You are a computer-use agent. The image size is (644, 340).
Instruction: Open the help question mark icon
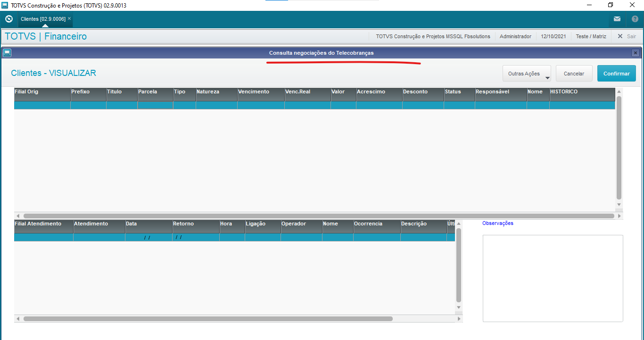pos(635,19)
